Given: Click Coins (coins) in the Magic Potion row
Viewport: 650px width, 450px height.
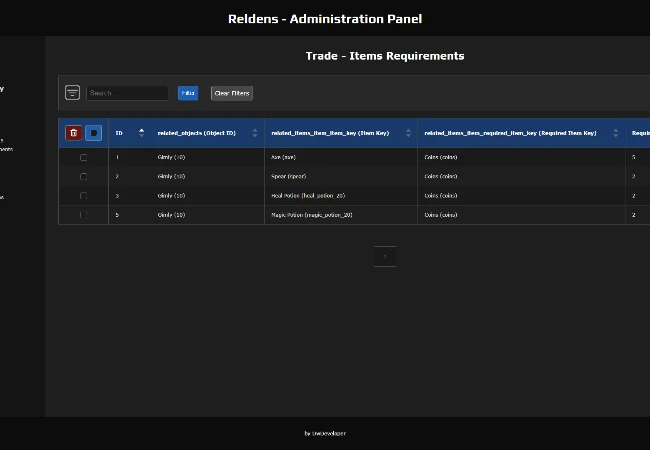Looking at the screenshot, I should (441, 215).
